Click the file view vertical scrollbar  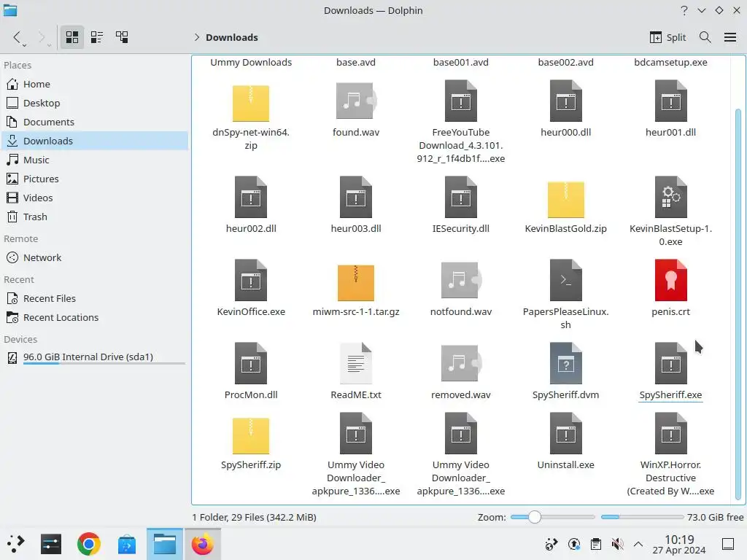pyautogui.click(x=738, y=305)
